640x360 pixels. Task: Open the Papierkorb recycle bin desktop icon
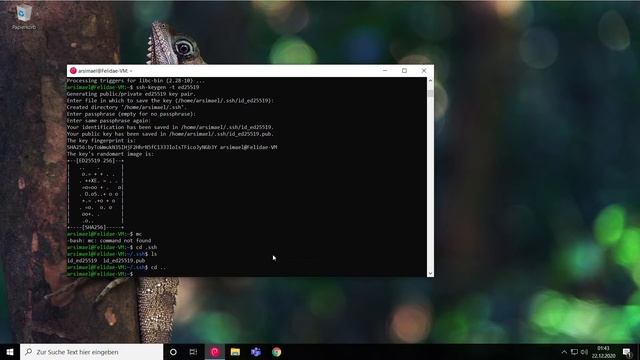click(23, 17)
